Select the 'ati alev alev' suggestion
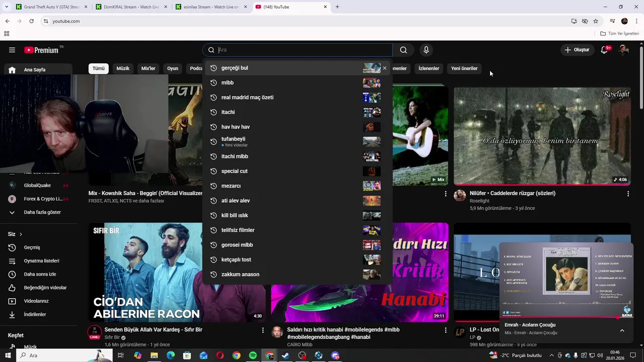The width and height of the screenshot is (644, 362). (297, 201)
